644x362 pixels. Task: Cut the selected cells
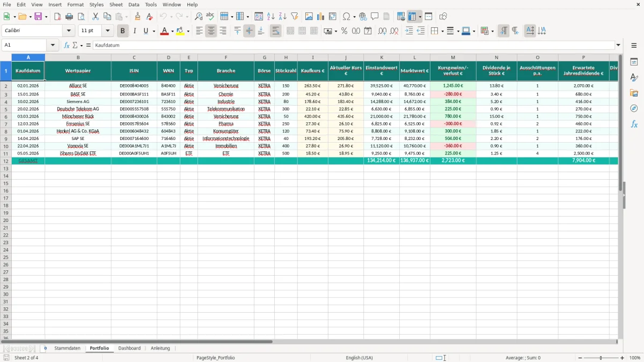click(x=96, y=17)
